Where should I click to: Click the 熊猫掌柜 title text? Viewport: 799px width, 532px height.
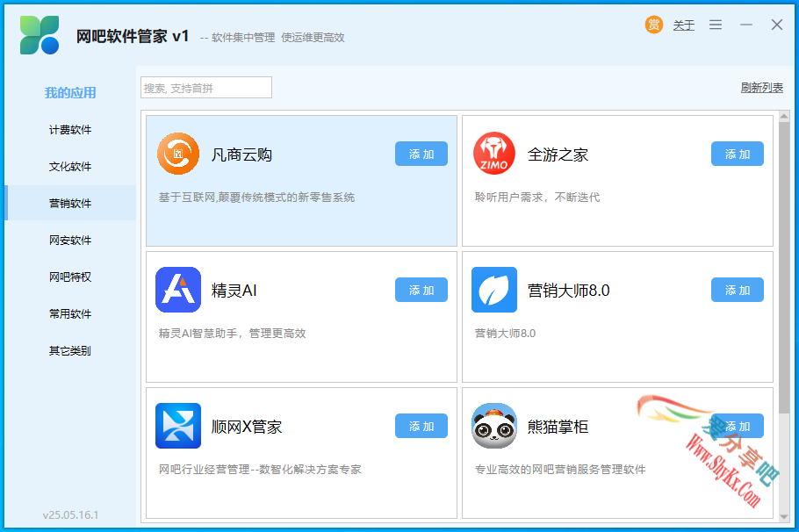pos(558,427)
